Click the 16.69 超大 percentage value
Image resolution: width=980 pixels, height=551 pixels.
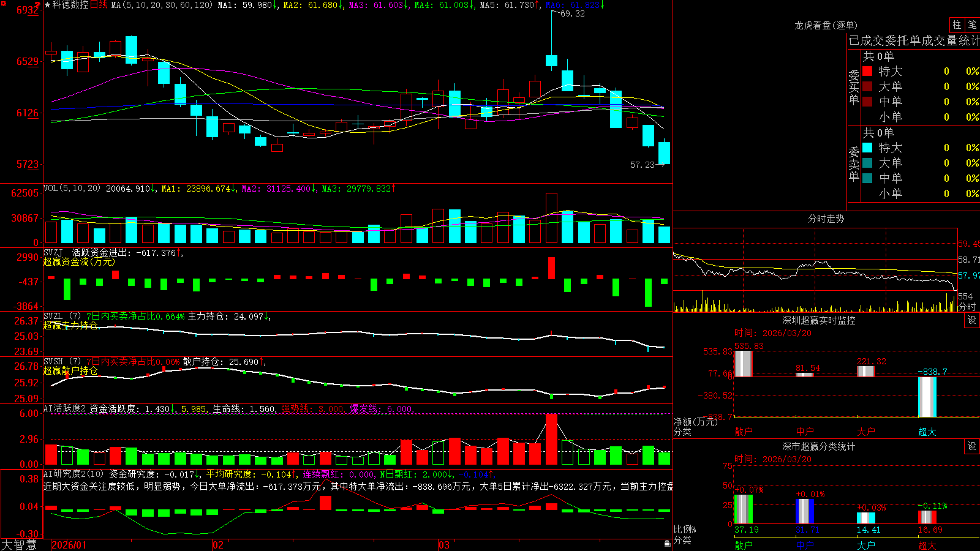930,530
